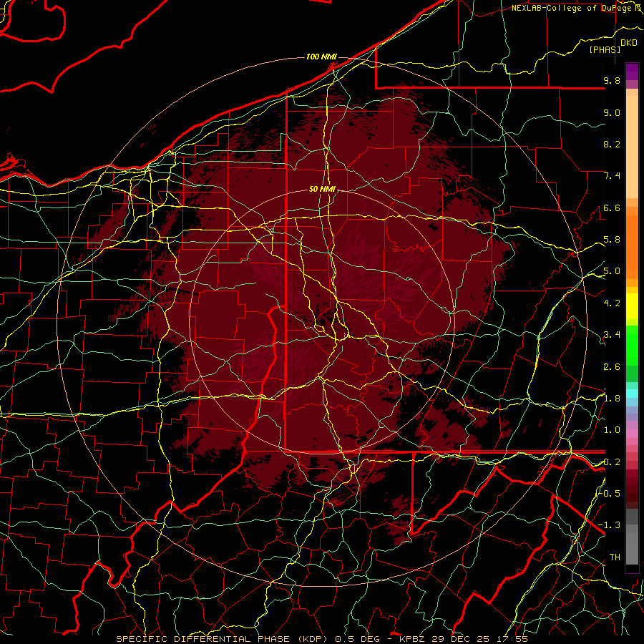The width and height of the screenshot is (644, 644).
Task: Click the 5.8 value on the scale
Action: click(612, 240)
